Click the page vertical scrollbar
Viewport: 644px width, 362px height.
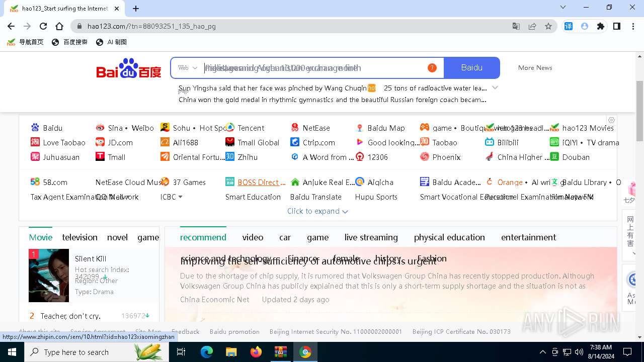pos(640,111)
